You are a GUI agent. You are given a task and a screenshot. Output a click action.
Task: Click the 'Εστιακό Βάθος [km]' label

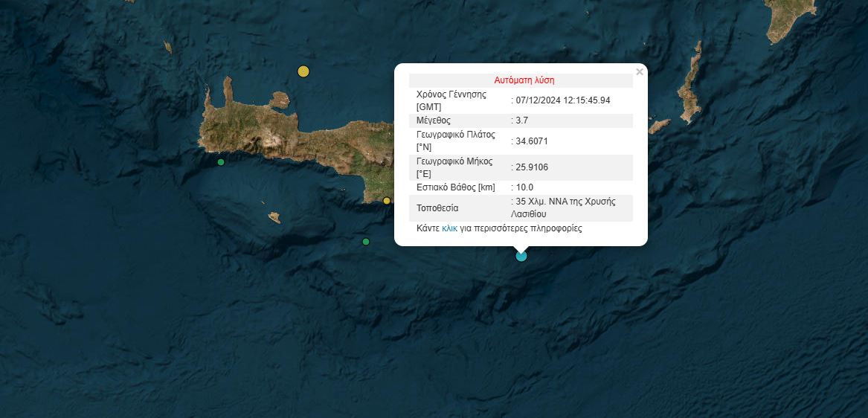(x=455, y=187)
